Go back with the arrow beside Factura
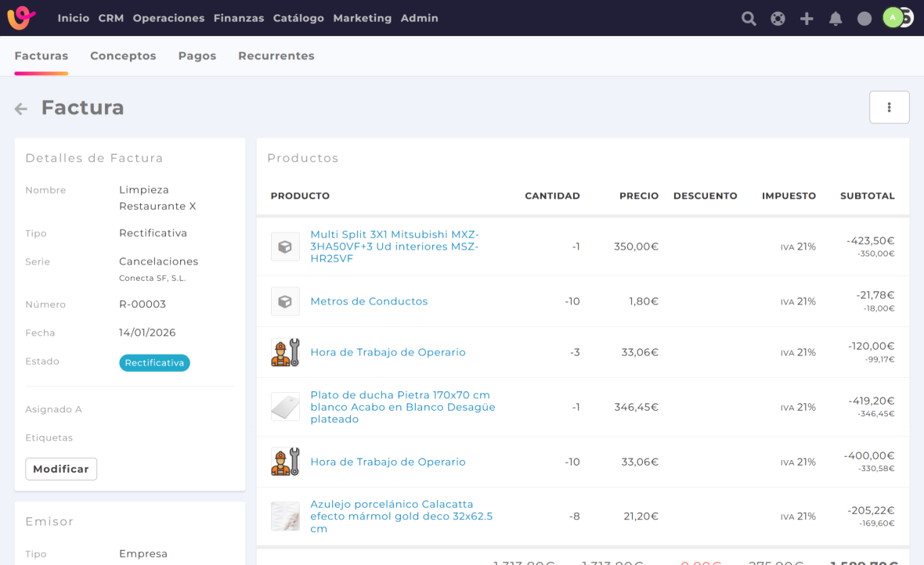Image resolution: width=924 pixels, height=565 pixels. pos(21,109)
